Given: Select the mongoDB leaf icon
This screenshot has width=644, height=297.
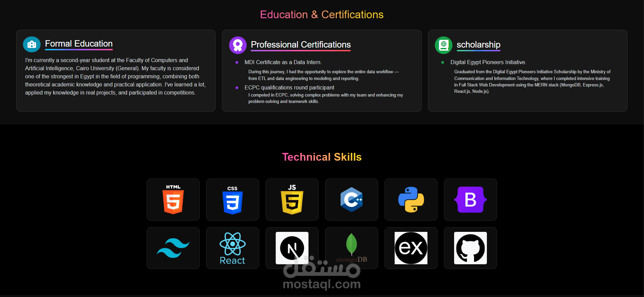Looking at the screenshot, I should click(351, 248).
